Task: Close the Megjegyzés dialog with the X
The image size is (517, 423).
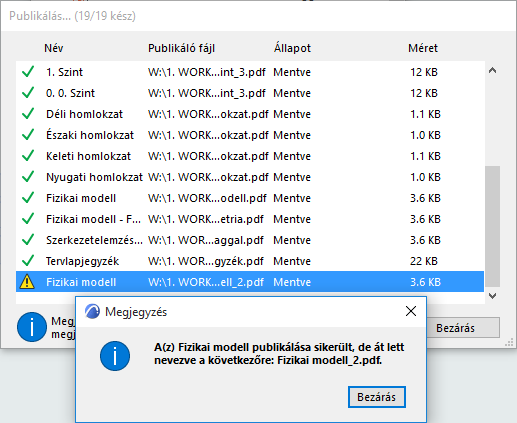Action: coord(411,311)
